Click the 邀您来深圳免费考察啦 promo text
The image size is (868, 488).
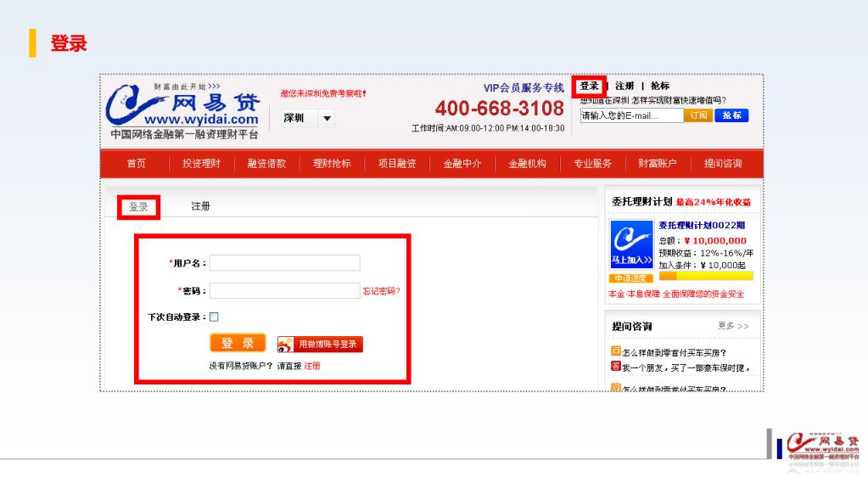(322, 93)
